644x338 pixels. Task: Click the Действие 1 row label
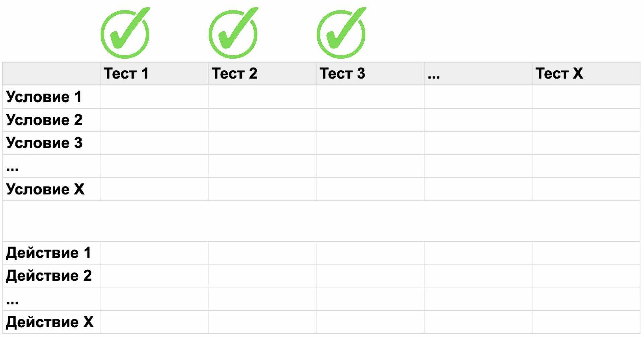pyautogui.click(x=48, y=253)
